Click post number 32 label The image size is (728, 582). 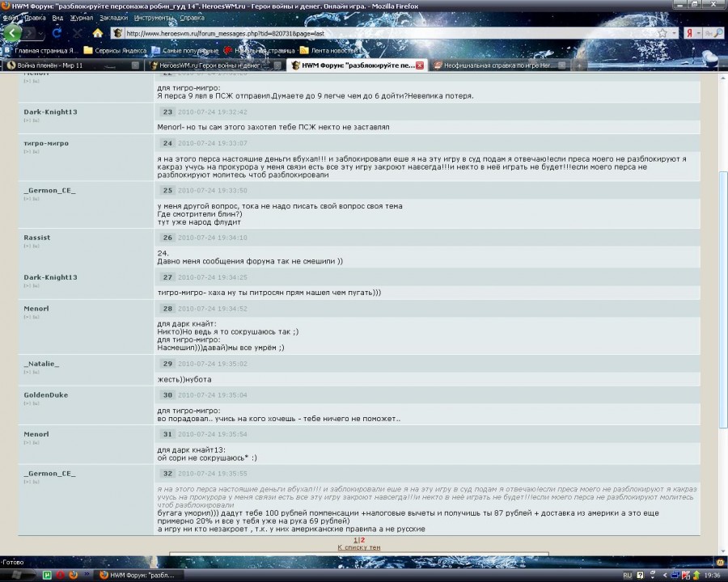(x=167, y=474)
